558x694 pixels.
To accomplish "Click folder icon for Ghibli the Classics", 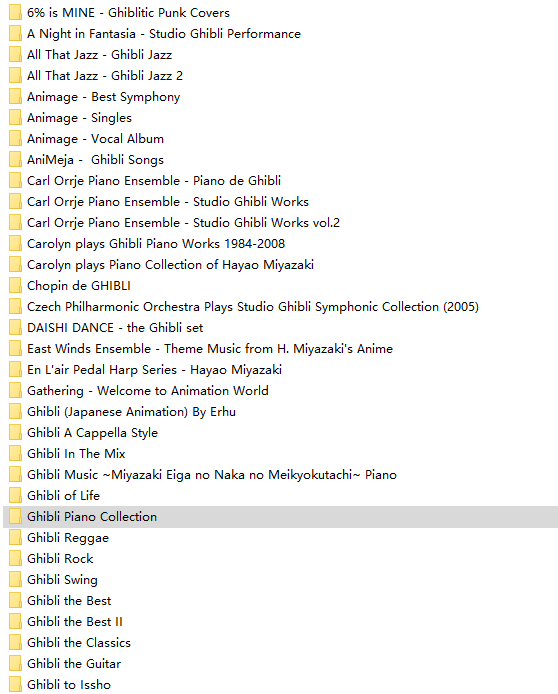I will 15,643.
